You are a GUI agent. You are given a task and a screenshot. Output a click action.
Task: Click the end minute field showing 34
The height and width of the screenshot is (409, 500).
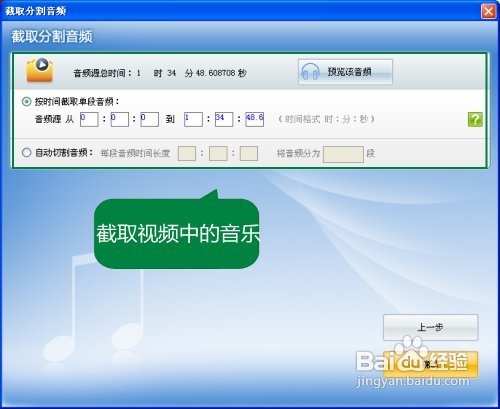pyautogui.click(x=224, y=119)
